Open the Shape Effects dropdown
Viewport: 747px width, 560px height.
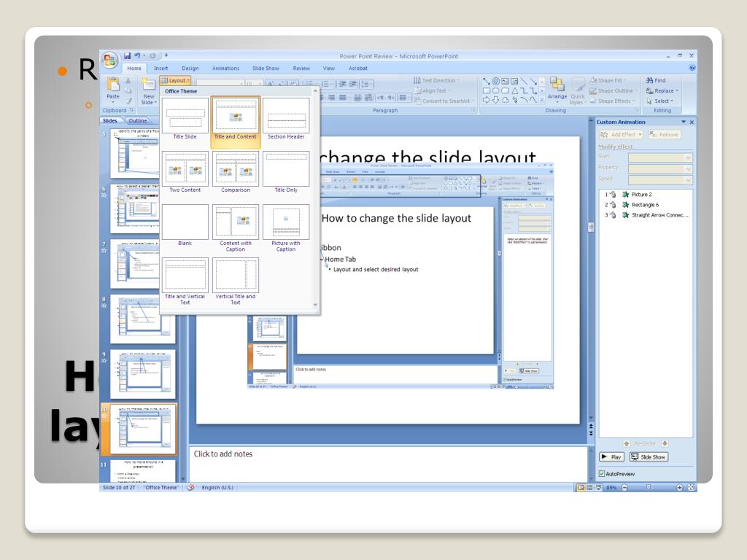pos(612,101)
